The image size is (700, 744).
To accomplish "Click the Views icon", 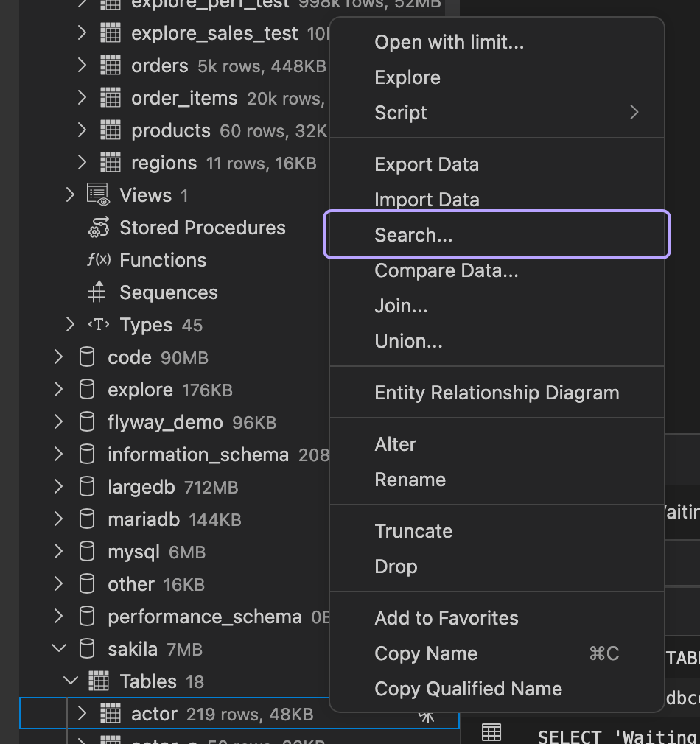I will 98,194.
